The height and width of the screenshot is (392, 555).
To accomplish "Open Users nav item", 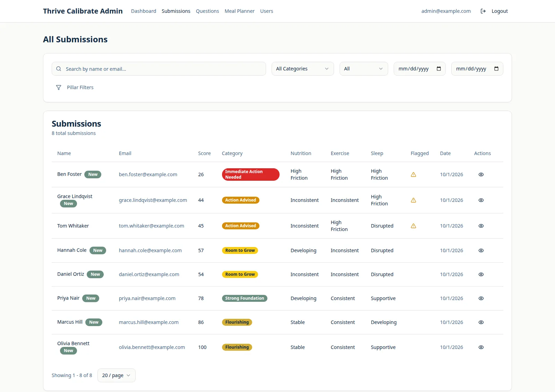I will tap(267, 11).
